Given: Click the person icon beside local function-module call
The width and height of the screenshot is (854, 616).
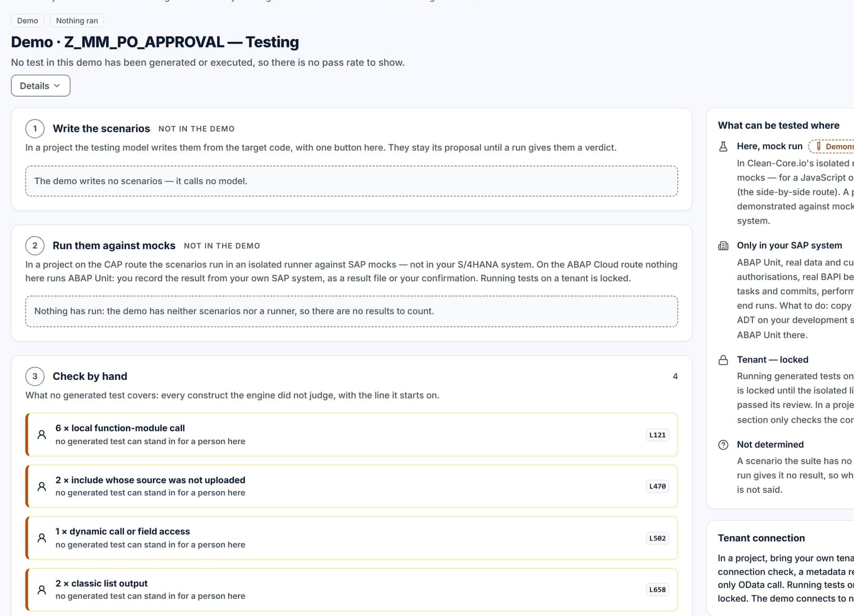Looking at the screenshot, I should (42, 435).
